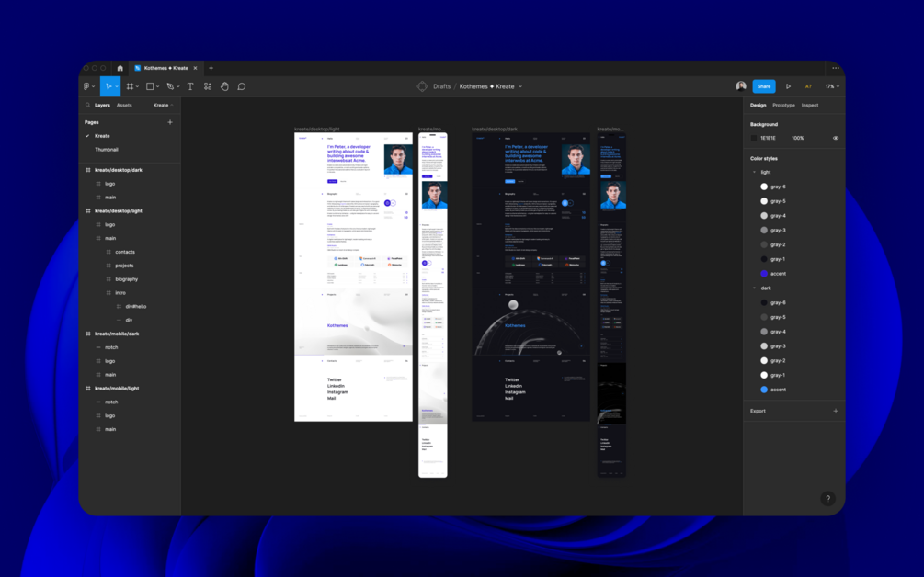Open the 17% zoom dropdown
This screenshot has width=924, height=577.
pyautogui.click(x=832, y=86)
